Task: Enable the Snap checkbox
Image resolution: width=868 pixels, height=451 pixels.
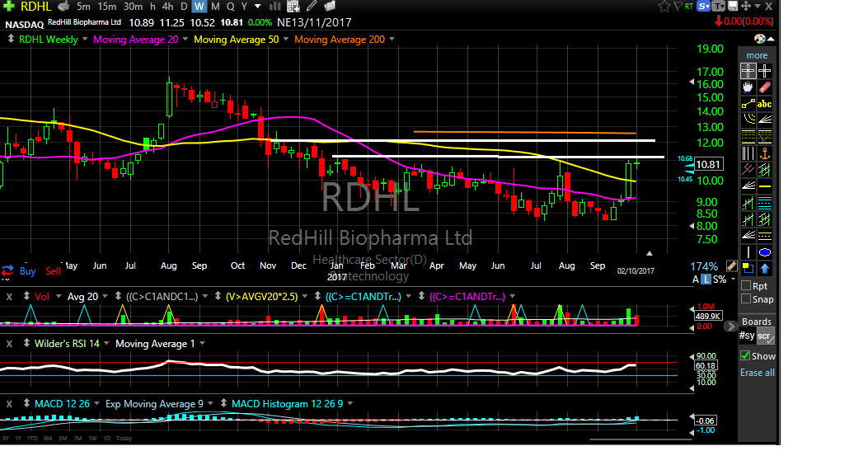Action: pyautogui.click(x=746, y=298)
